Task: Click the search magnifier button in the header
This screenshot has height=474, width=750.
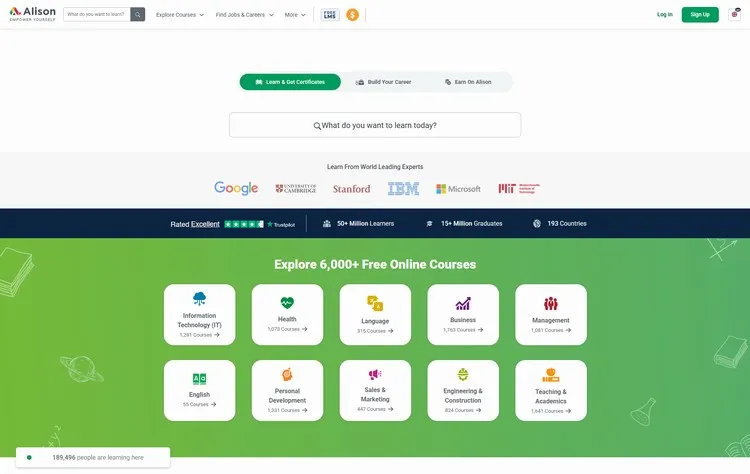Action: pos(138,14)
